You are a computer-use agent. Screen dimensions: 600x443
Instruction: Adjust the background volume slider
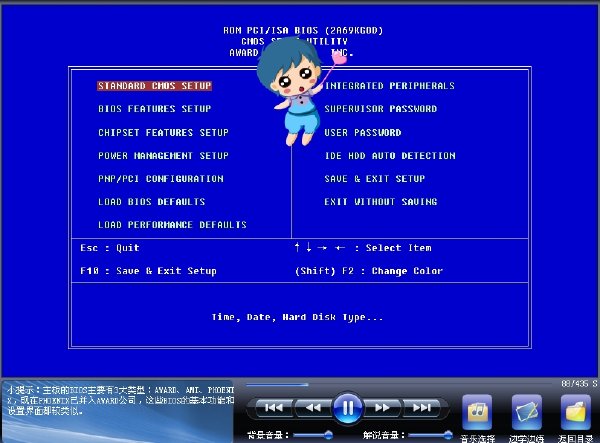point(313,435)
